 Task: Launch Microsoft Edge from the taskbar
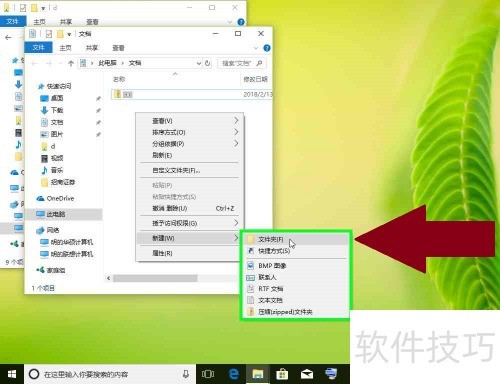[x=234, y=374]
